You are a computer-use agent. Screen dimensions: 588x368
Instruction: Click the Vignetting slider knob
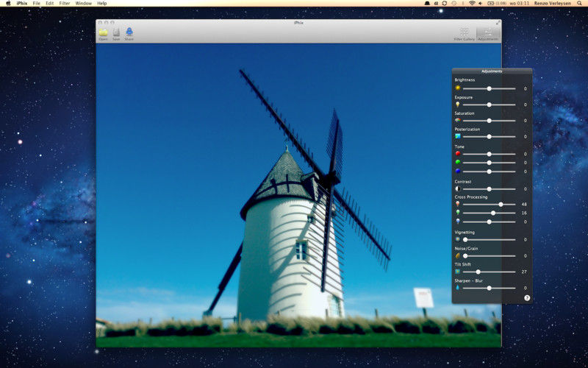pos(465,239)
